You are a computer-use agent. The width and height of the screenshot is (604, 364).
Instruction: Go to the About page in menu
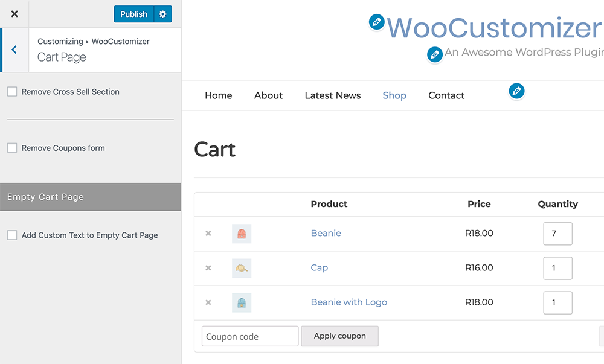tap(268, 95)
